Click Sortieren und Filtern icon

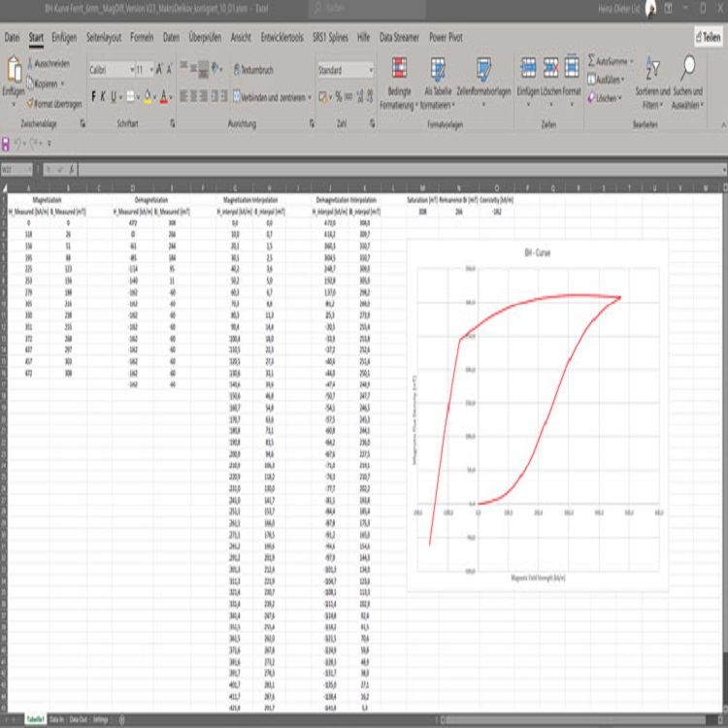[652, 71]
